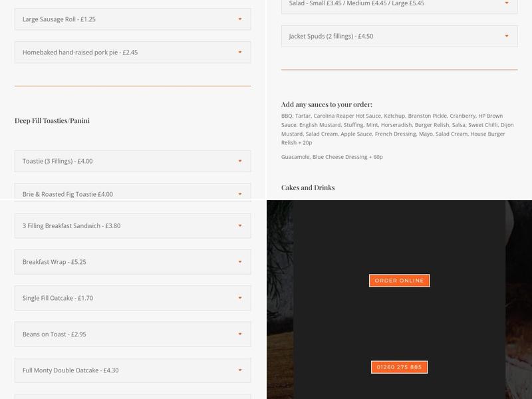Click arrow icon on Brie & Roasted Fig Toastie
Screen dimensions: 532x399
point(240,194)
